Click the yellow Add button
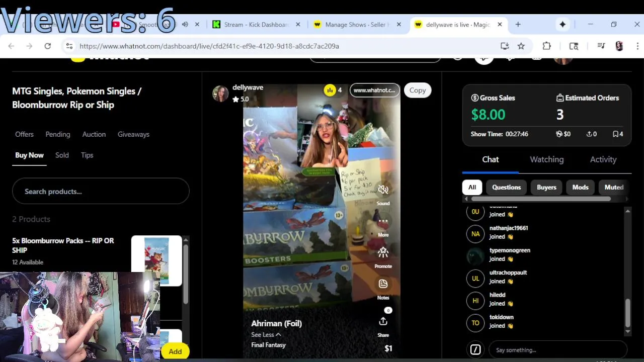The height and width of the screenshot is (362, 644). coord(175,351)
